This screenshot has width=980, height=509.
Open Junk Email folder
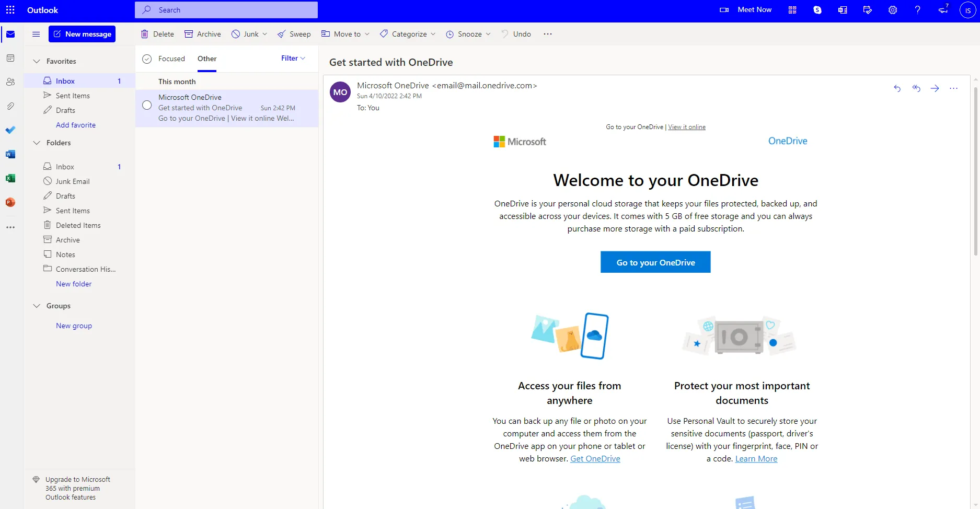pos(79,181)
